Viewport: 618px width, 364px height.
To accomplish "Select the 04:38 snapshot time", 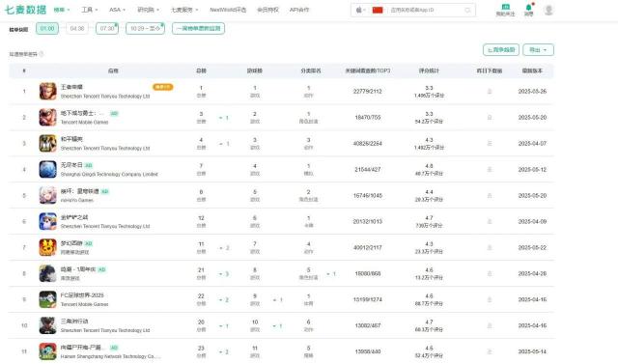I will [77, 28].
